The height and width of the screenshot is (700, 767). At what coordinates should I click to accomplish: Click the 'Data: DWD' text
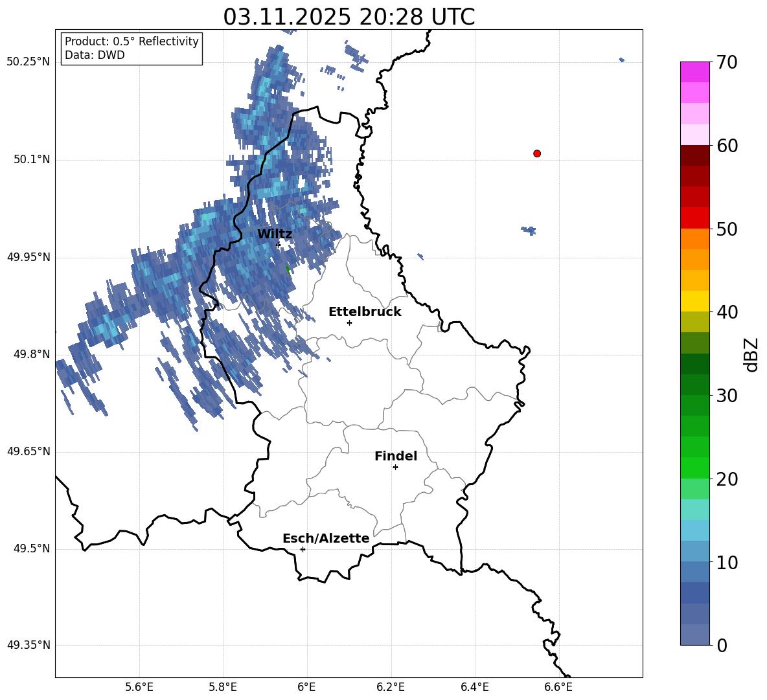click(95, 55)
